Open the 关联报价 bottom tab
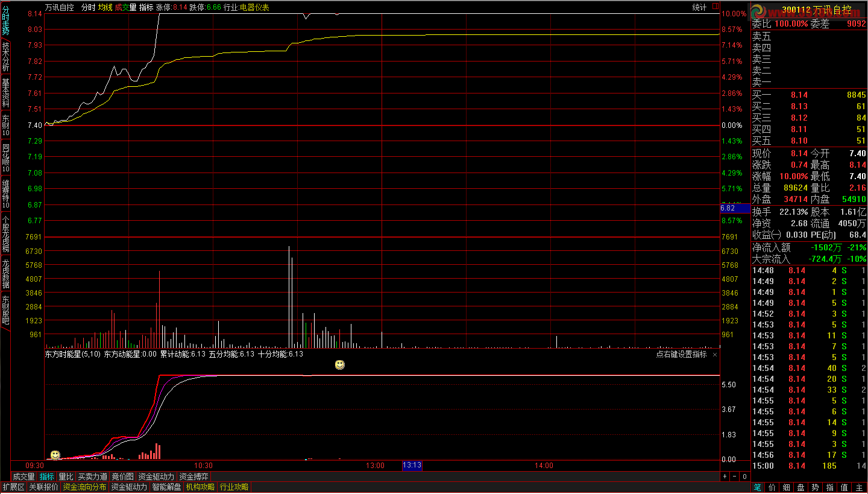Screen dimensions: 868x494 click(44, 487)
